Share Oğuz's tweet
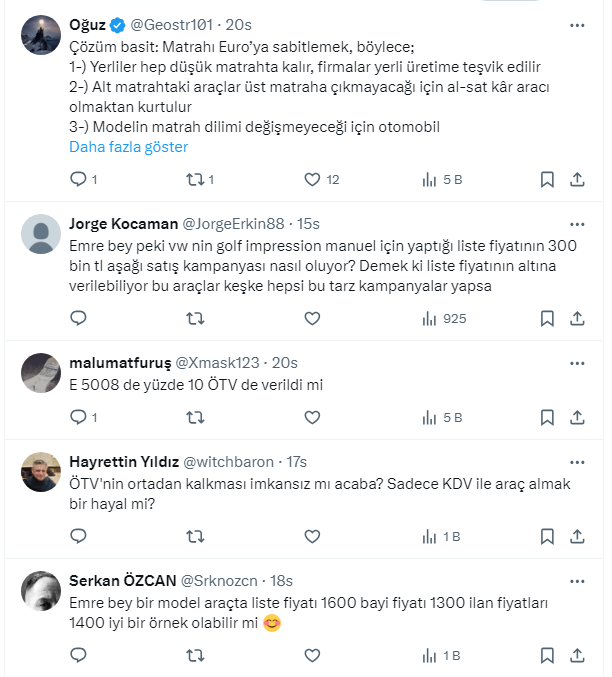The image size is (612, 677). (577, 180)
